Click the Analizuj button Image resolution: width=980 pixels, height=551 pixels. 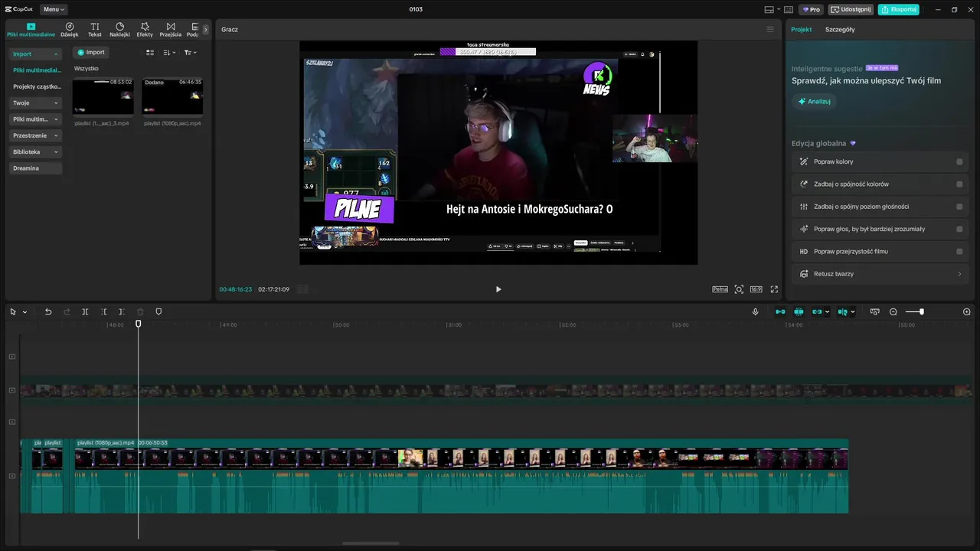click(814, 101)
